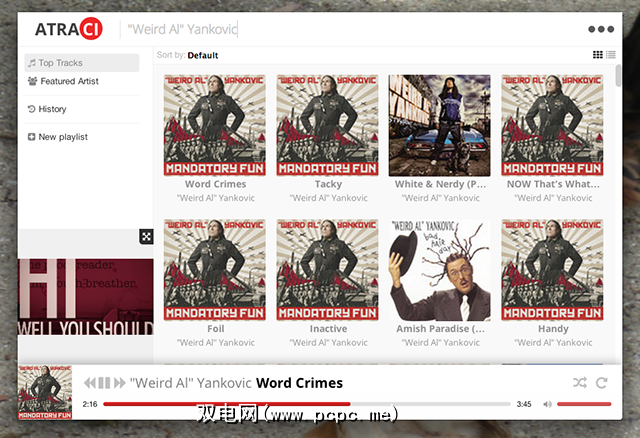This screenshot has height=438, width=640.
Task: Click now-playing artist "Weird Al" Yankovic in player bar
Action: point(191,383)
